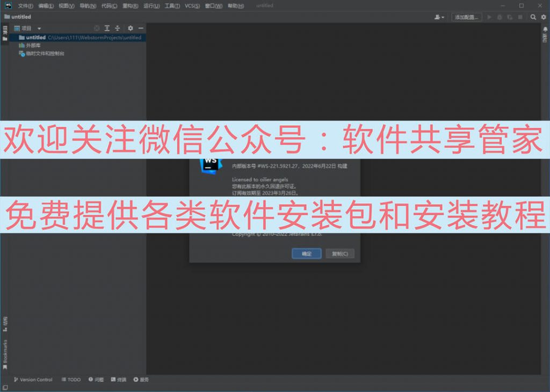
Task: Open the 运行(U) menu
Action: pos(151,6)
